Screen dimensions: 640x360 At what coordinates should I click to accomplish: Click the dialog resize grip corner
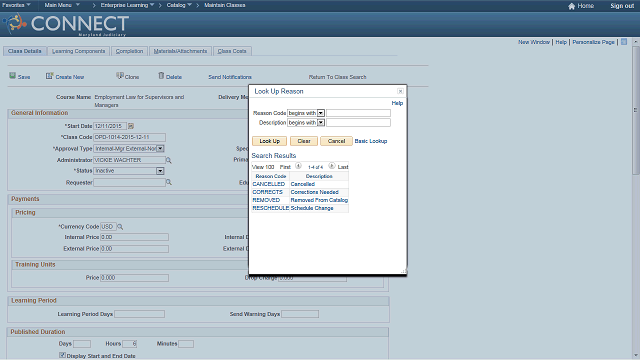point(403,271)
